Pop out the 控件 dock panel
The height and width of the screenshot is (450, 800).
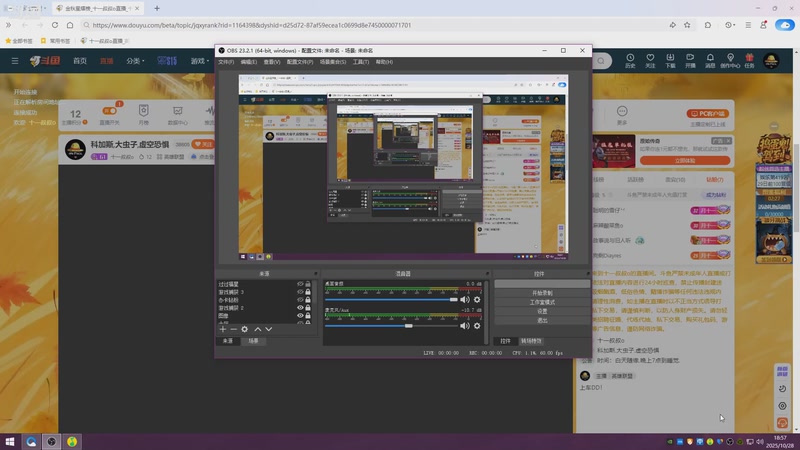[587, 274]
